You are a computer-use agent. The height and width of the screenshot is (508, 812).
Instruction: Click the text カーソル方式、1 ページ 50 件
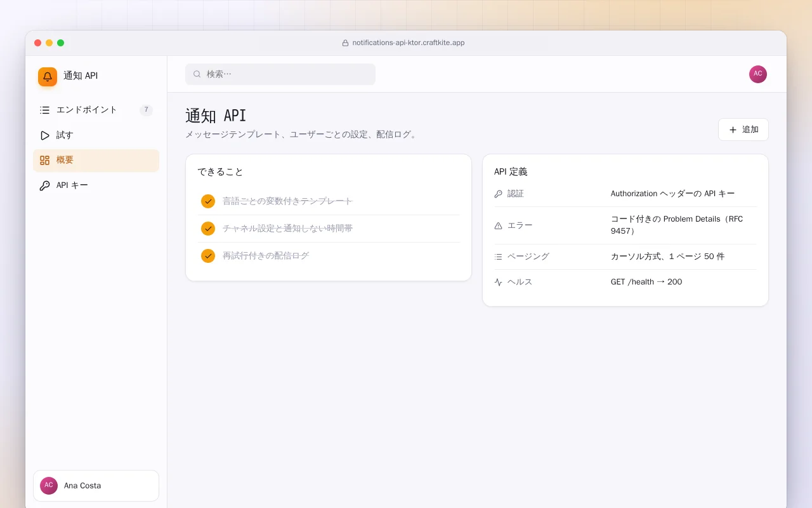[667, 257]
